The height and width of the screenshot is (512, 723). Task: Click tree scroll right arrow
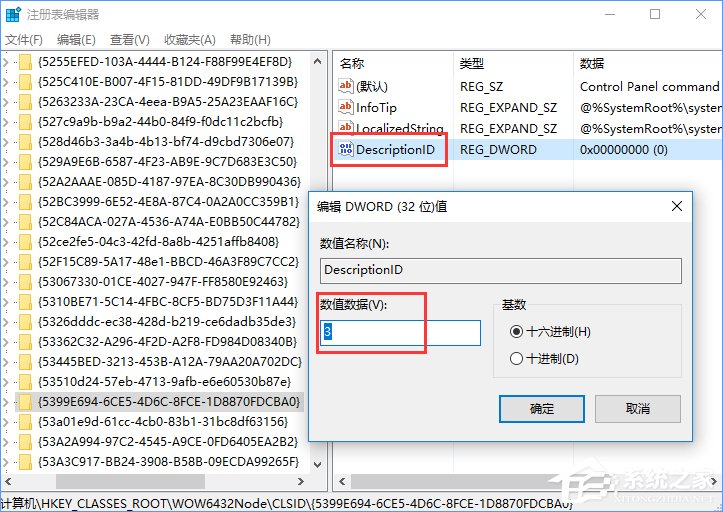(301, 482)
